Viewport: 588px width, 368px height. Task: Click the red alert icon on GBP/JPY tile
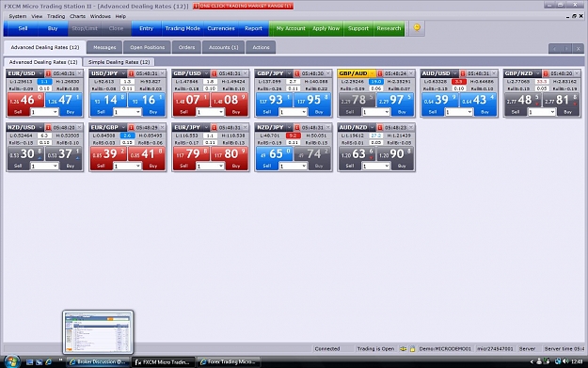(296, 73)
